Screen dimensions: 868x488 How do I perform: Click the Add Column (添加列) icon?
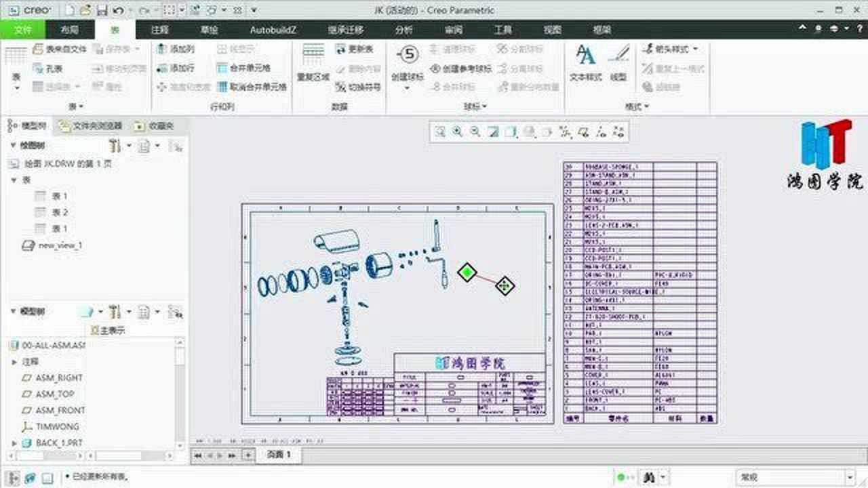162,49
